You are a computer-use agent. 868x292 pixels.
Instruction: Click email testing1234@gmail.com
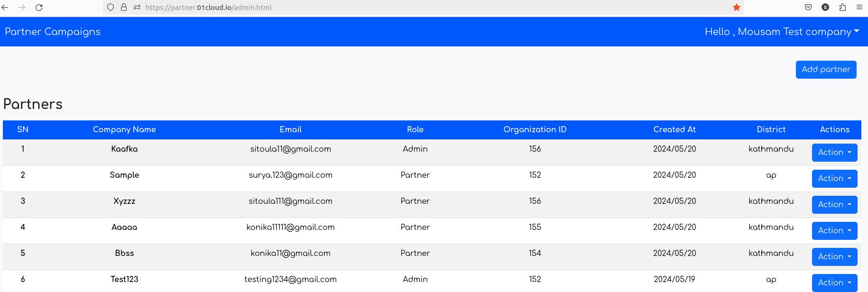(x=291, y=279)
